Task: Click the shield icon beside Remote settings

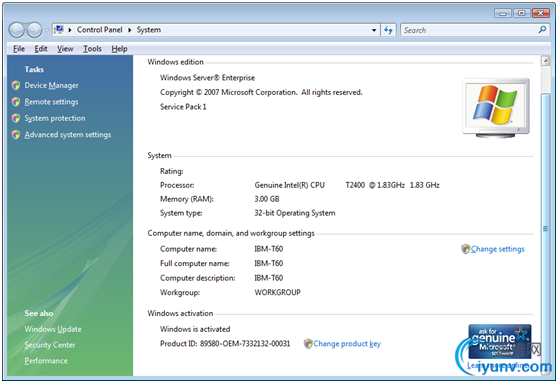Action: 16,102
